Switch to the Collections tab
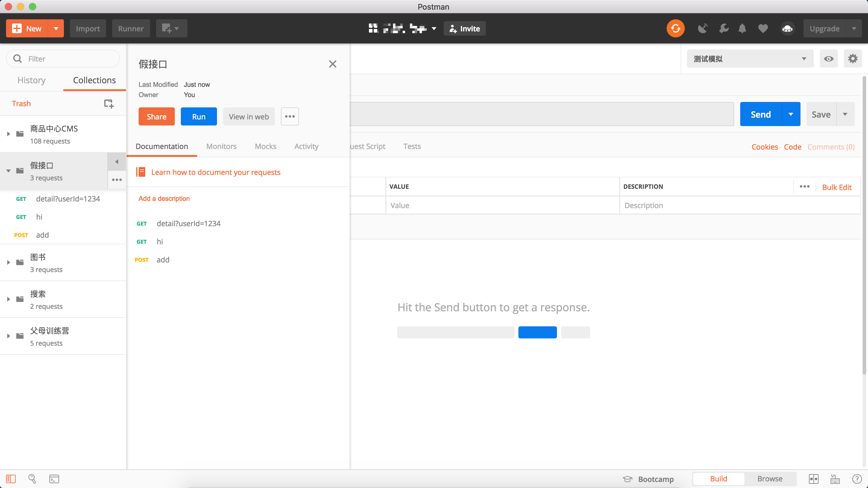Viewport: 868px width, 488px height. coord(94,80)
